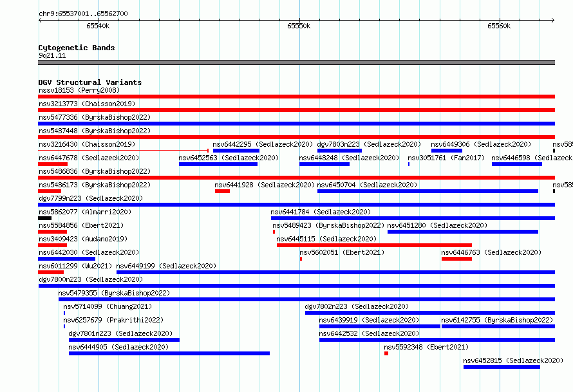This screenshot has height=392, width=573.
Task: Select dgv7800n223 (Sedlazeck2020) label
Action: pyautogui.click(x=91, y=279)
